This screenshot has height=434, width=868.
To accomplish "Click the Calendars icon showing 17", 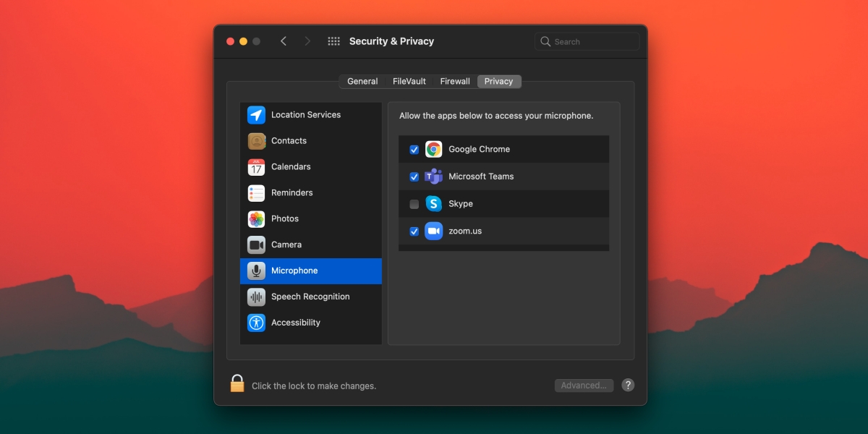I will tap(256, 167).
